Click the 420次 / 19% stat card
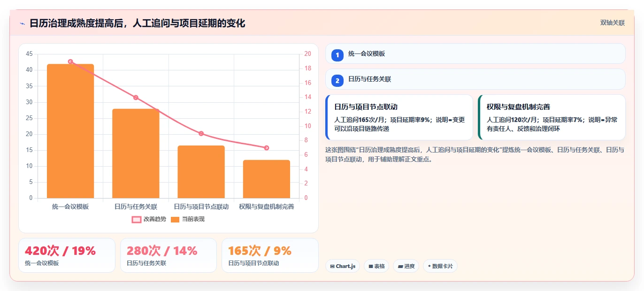644x291 pixels. tap(67, 255)
